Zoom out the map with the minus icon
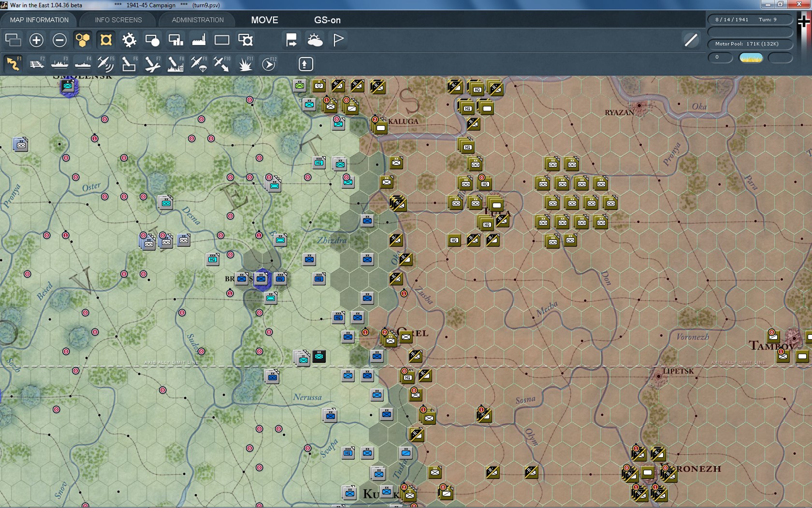 pos(59,40)
